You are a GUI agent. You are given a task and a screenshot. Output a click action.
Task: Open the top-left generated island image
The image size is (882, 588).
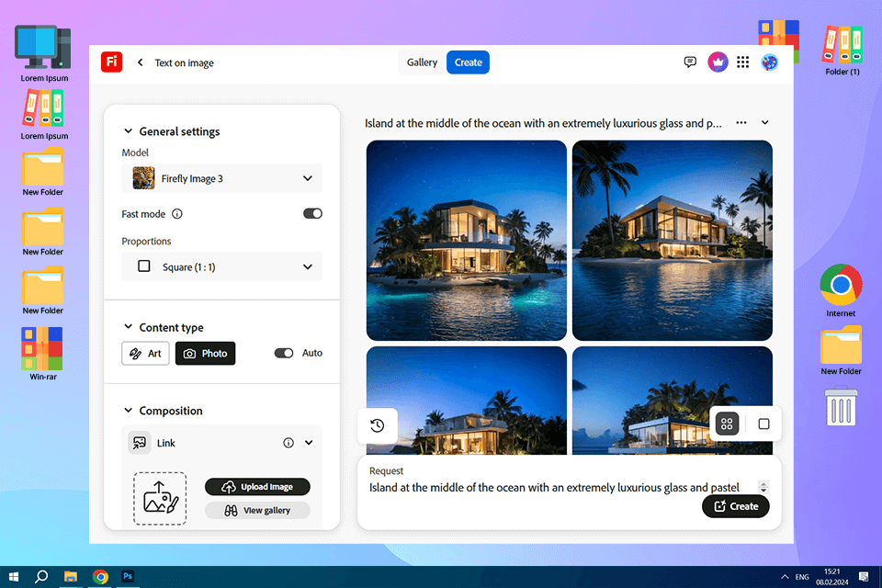(467, 241)
